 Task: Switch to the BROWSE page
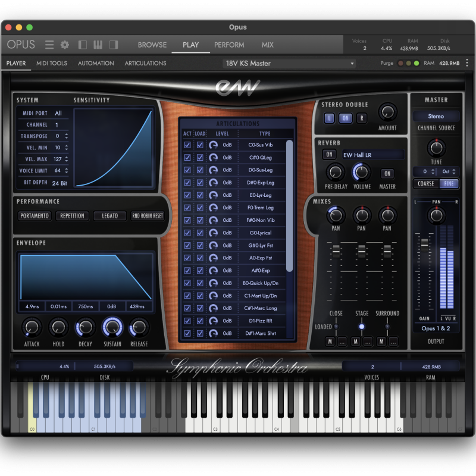click(152, 45)
